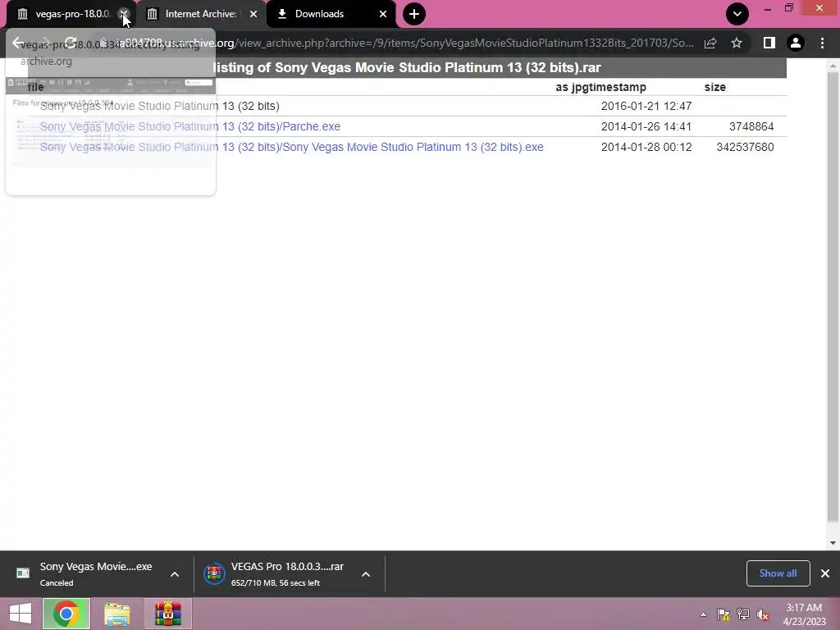Click the muted volume tray icon

pos(763,614)
